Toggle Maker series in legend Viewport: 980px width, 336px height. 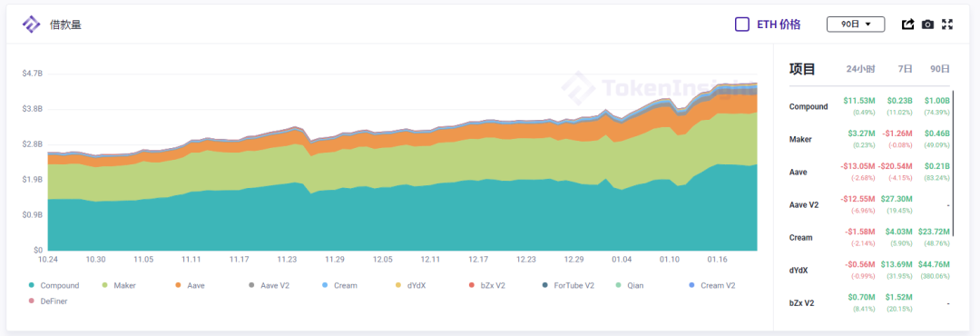(x=119, y=285)
